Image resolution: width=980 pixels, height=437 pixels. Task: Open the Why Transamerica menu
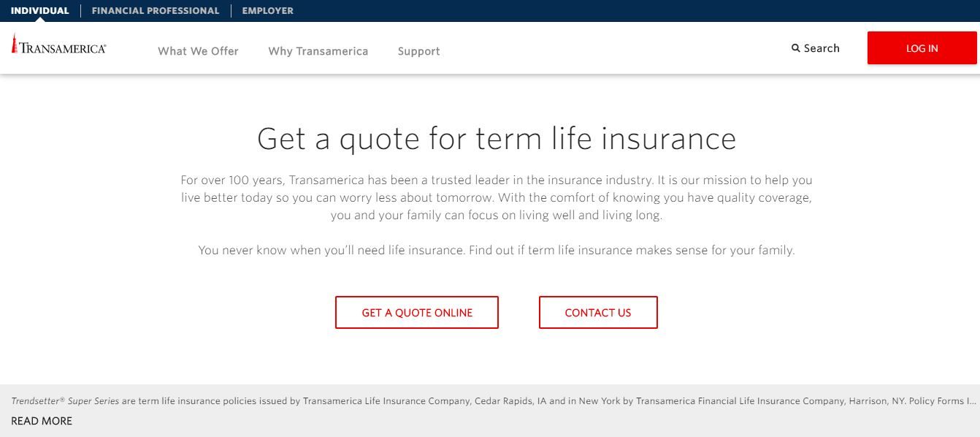[x=318, y=51]
